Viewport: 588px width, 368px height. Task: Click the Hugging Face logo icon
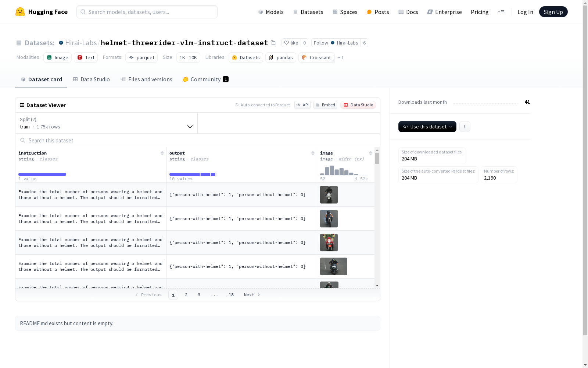click(x=20, y=12)
